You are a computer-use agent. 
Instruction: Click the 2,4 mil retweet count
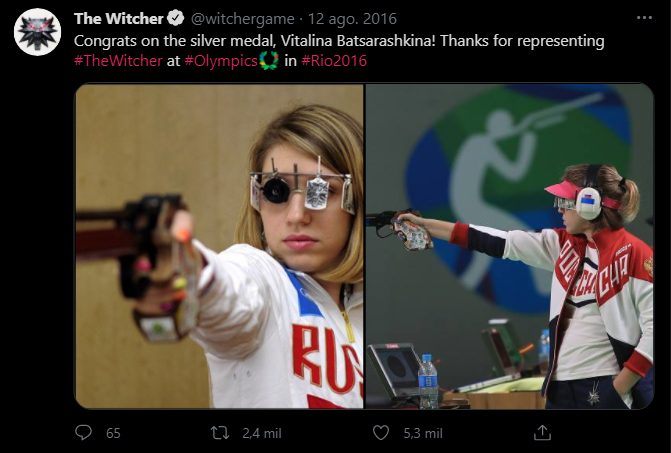tap(262, 433)
